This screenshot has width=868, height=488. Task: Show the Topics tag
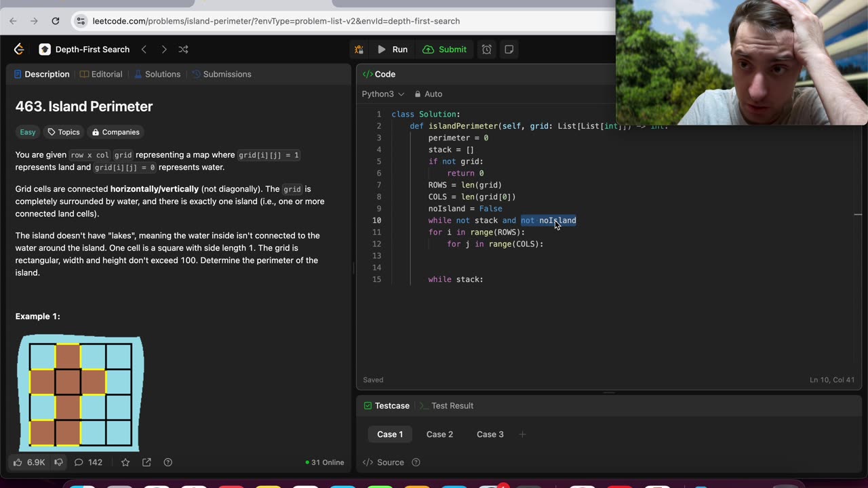click(x=63, y=132)
